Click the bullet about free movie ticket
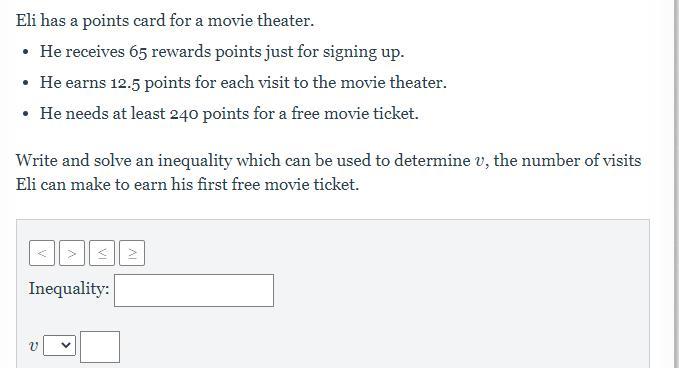This screenshot has height=368, width=679. (229, 113)
